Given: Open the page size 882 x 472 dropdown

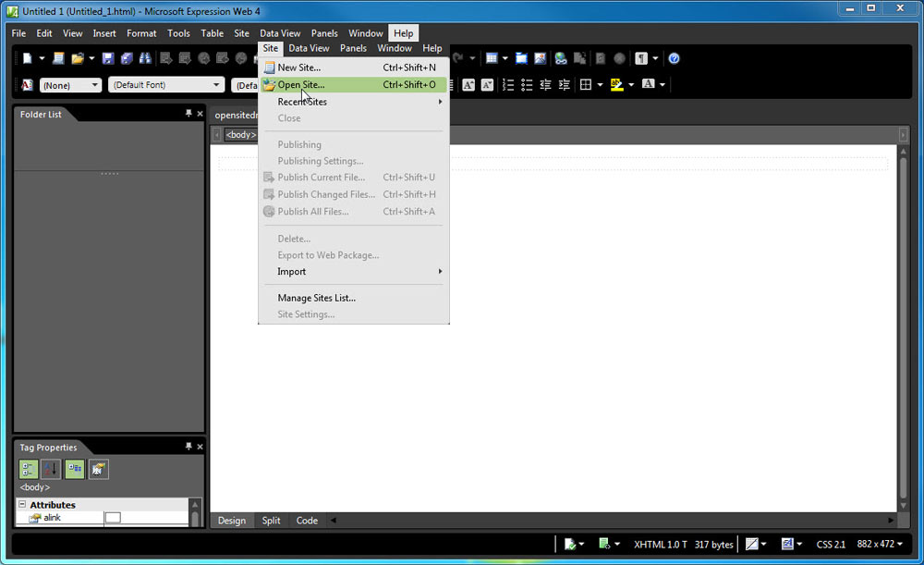Looking at the screenshot, I should 880,544.
